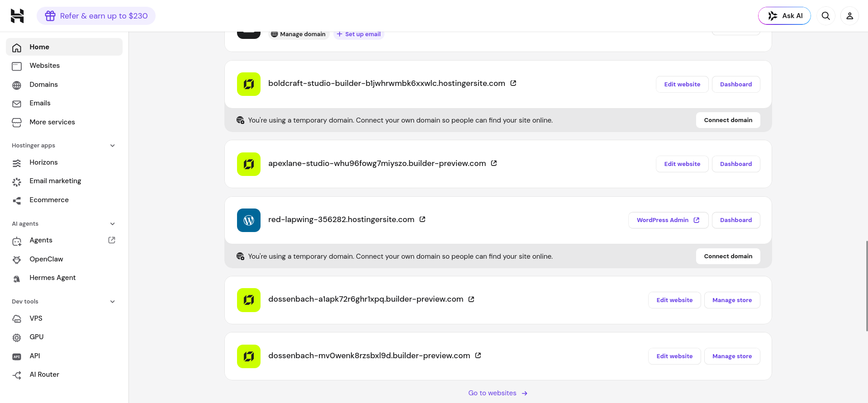Click the gift icon in referral banner
This screenshot has width=868, height=403.
click(50, 16)
